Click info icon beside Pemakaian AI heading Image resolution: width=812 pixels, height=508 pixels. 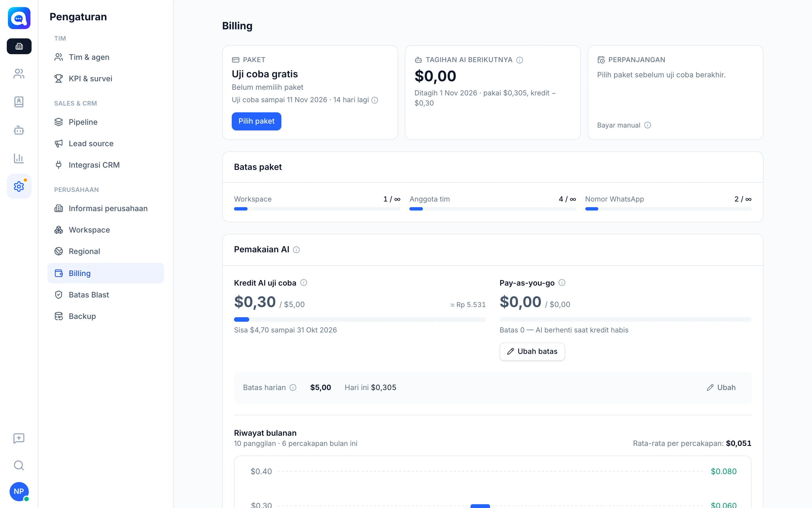click(296, 250)
